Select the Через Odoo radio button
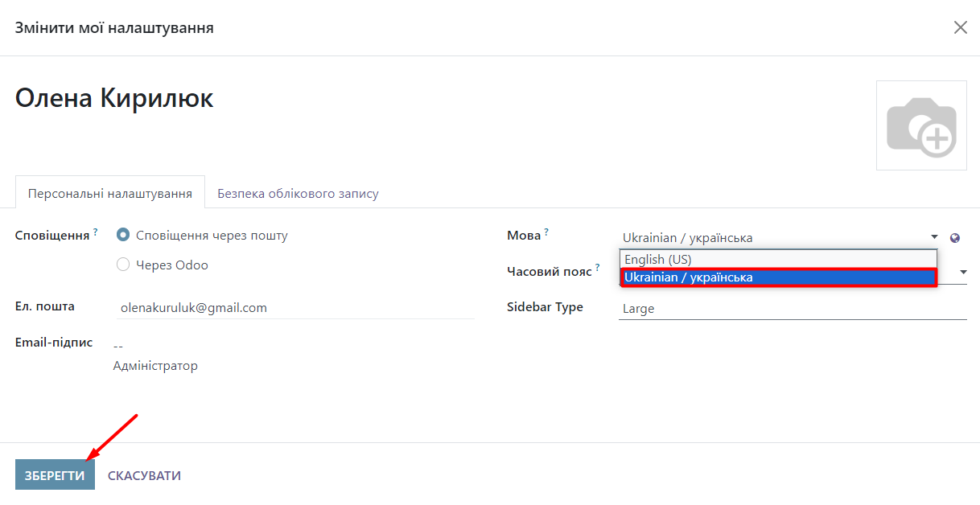 tap(123, 265)
